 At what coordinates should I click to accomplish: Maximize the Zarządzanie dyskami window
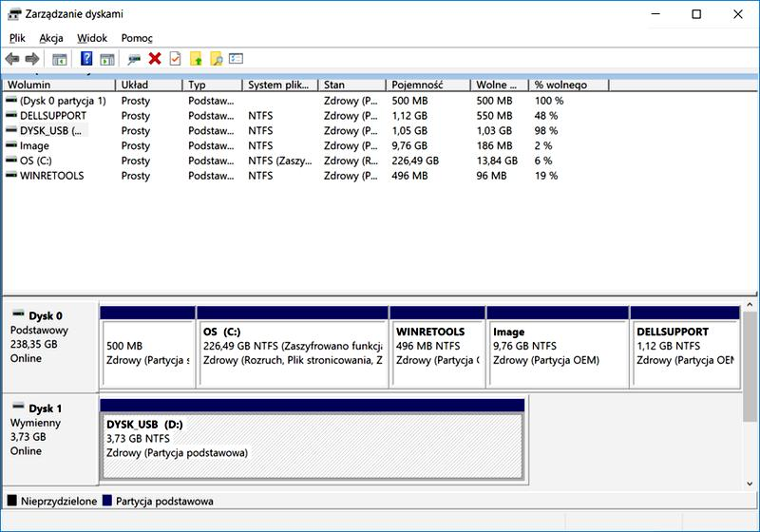[x=696, y=14]
